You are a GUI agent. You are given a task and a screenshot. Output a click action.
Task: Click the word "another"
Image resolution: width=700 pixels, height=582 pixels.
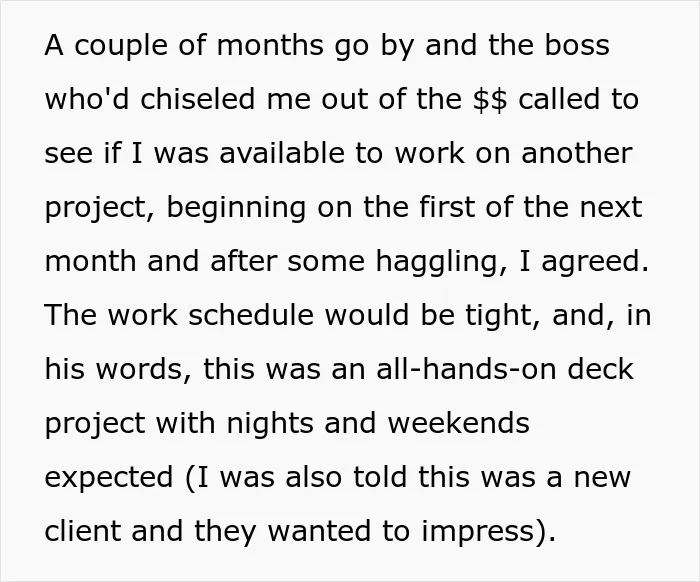pyautogui.click(x=577, y=153)
